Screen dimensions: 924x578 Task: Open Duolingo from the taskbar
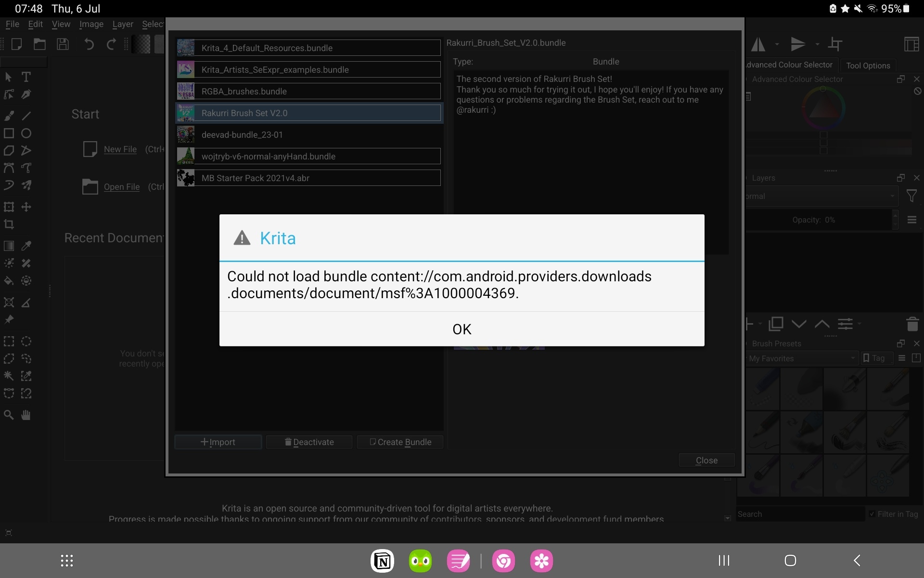420,561
